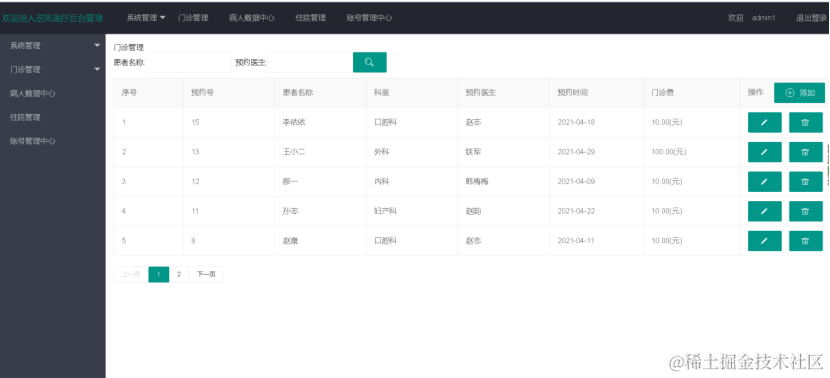Edit the row for patient 孙志
Screen dimensions: 830x378
click(764, 211)
